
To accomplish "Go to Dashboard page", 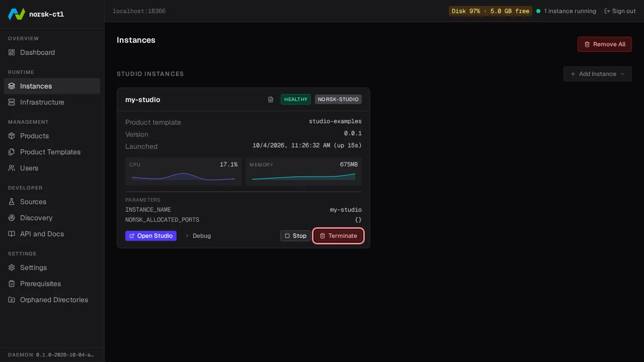I will coord(52,52).
